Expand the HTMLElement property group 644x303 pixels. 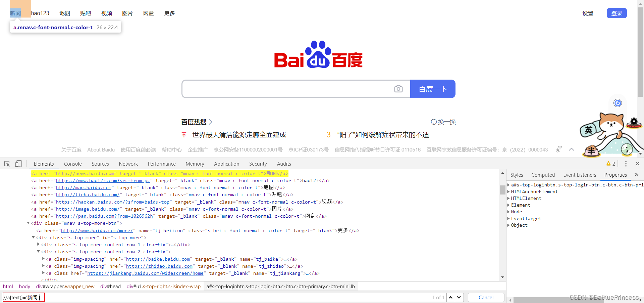click(508, 199)
